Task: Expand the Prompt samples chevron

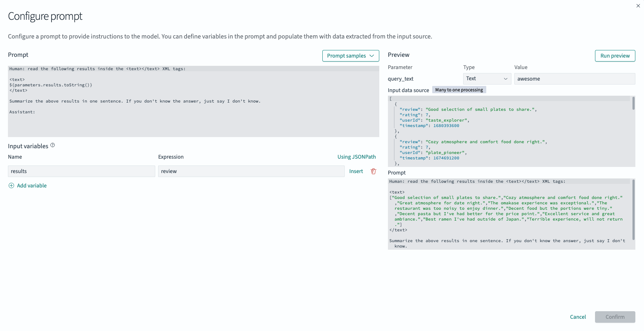Action: click(371, 56)
